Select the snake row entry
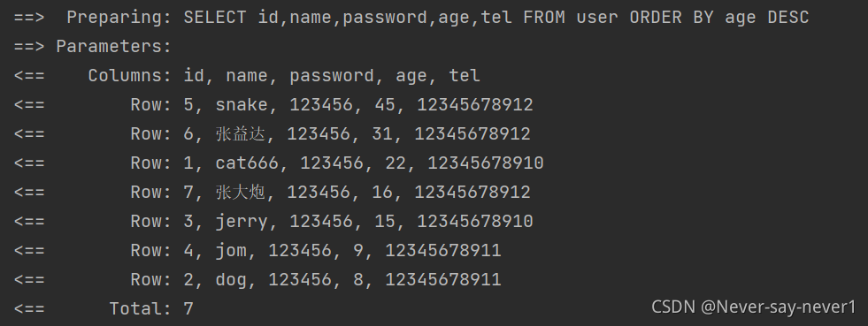 pyautogui.click(x=273, y=105)
